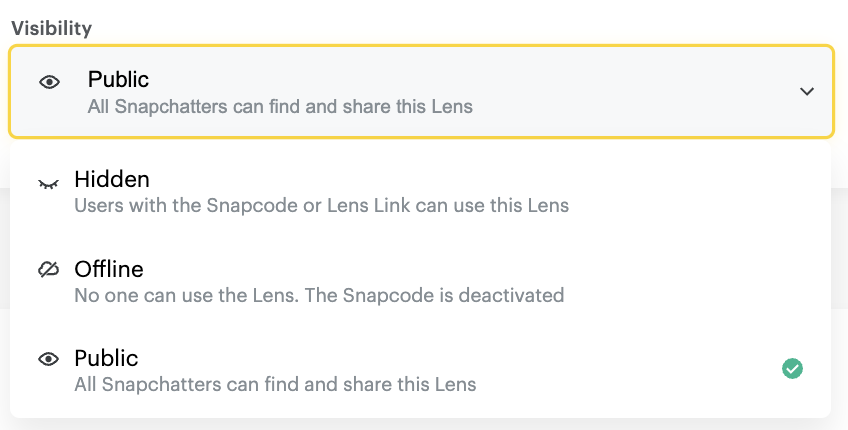Click the yellow-bordered Visibility combo box
The image size is (848, 430).
pos(420,91)
